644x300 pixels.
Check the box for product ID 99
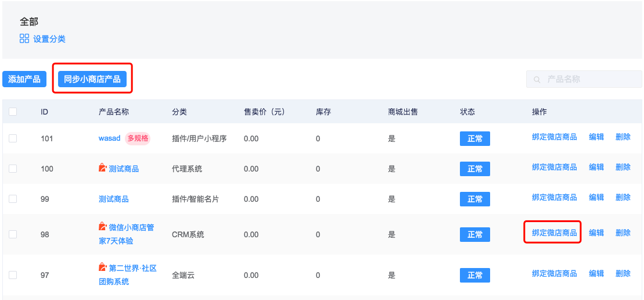tap(13, 199)
